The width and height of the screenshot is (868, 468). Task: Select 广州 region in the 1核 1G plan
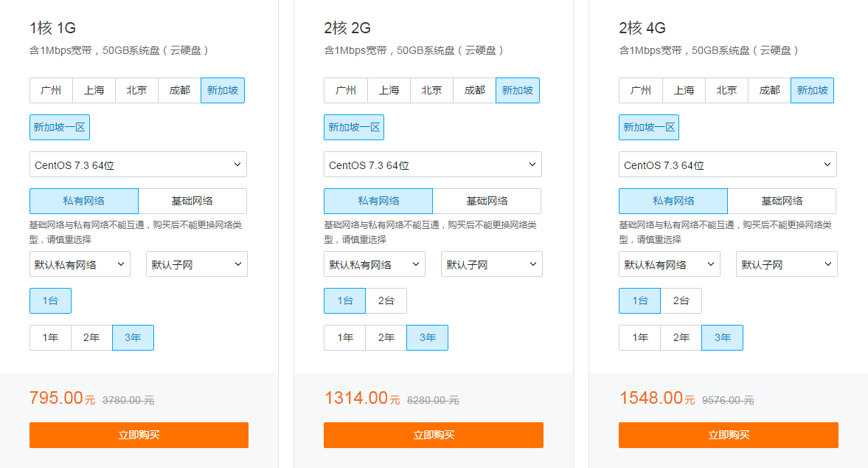[51, 91]
